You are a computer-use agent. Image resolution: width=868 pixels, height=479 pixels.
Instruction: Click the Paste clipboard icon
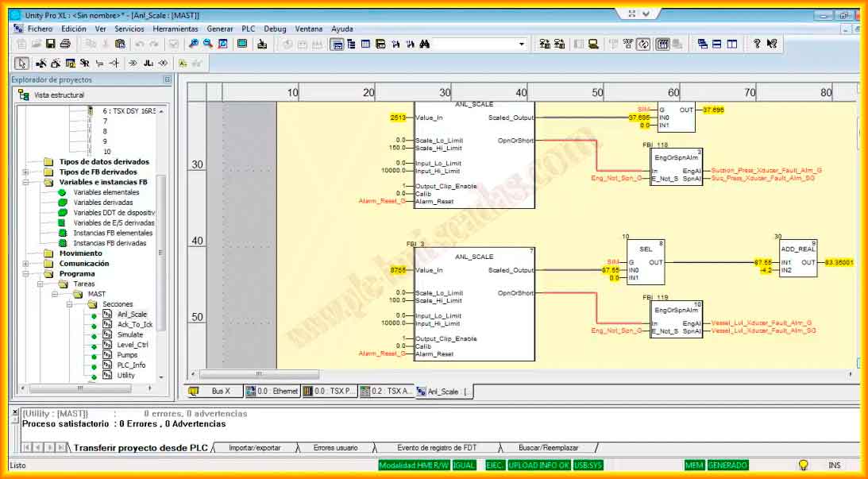tap(120, 44)
